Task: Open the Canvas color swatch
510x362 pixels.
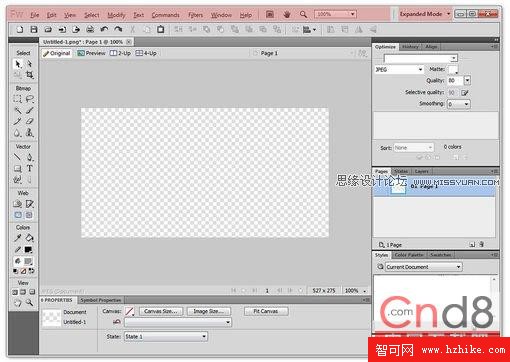Action: (129, 311)
